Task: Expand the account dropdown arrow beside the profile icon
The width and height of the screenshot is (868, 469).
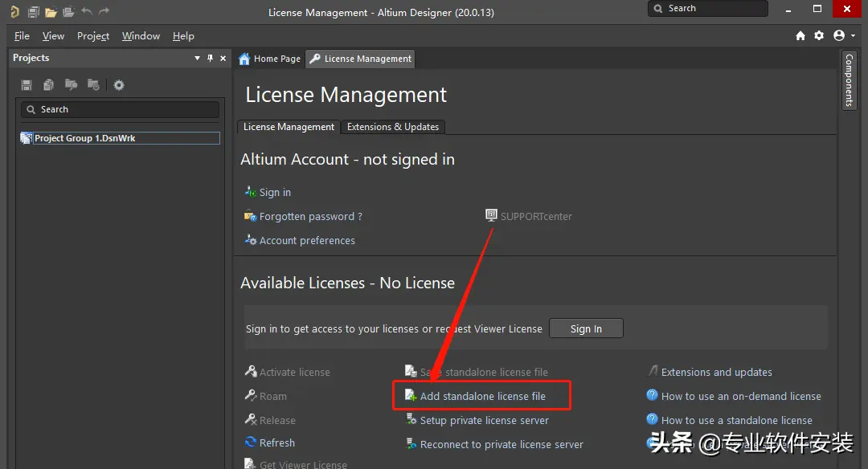Action: [853, 35]
